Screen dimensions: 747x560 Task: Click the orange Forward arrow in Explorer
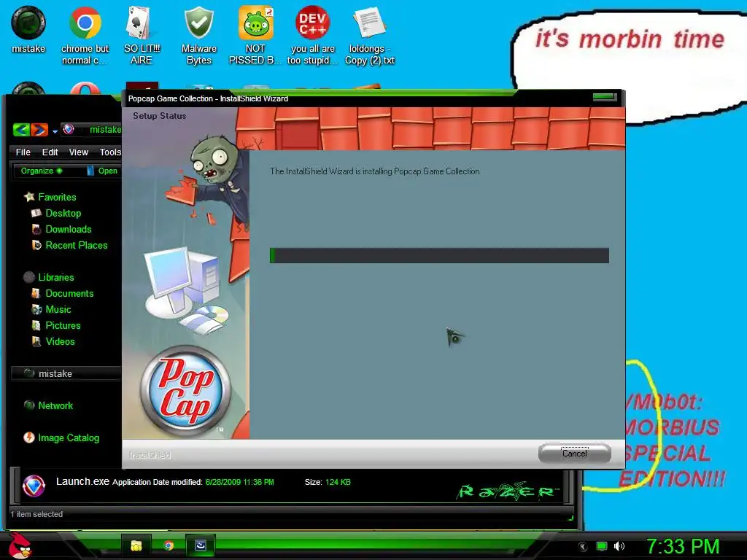(39, 130)
